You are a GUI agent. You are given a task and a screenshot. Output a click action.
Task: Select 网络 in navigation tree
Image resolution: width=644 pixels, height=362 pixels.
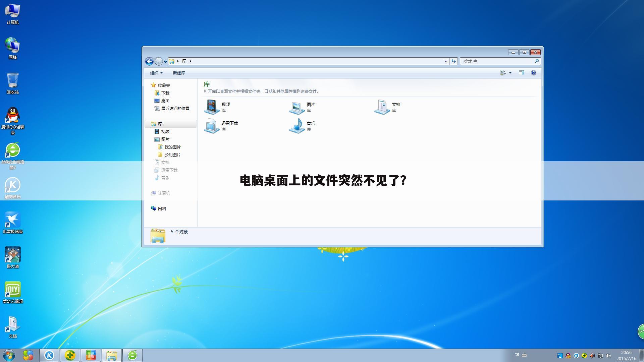coord(159,208)
